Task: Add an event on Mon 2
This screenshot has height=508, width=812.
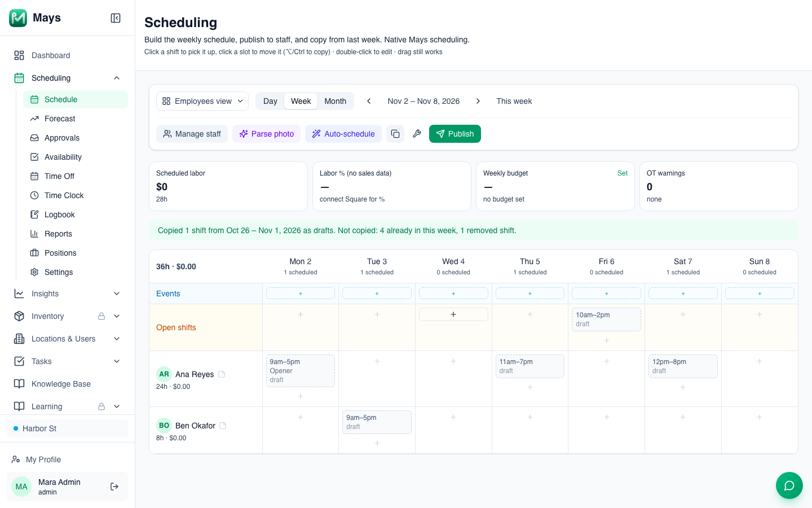Action: pos(301,294)
